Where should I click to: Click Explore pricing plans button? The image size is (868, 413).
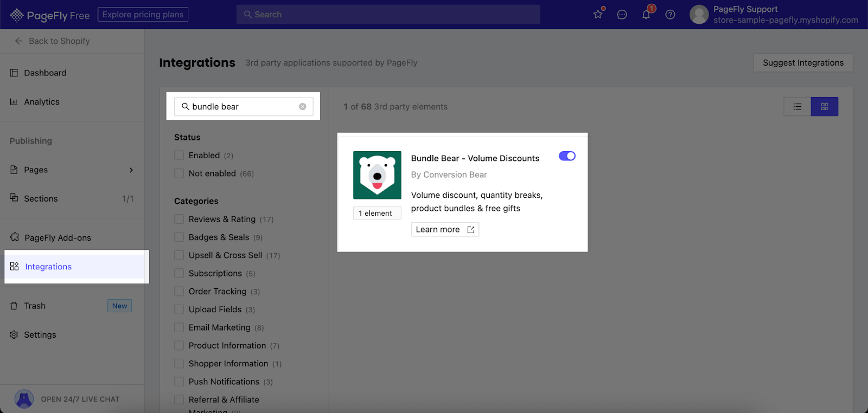(143, 15)
